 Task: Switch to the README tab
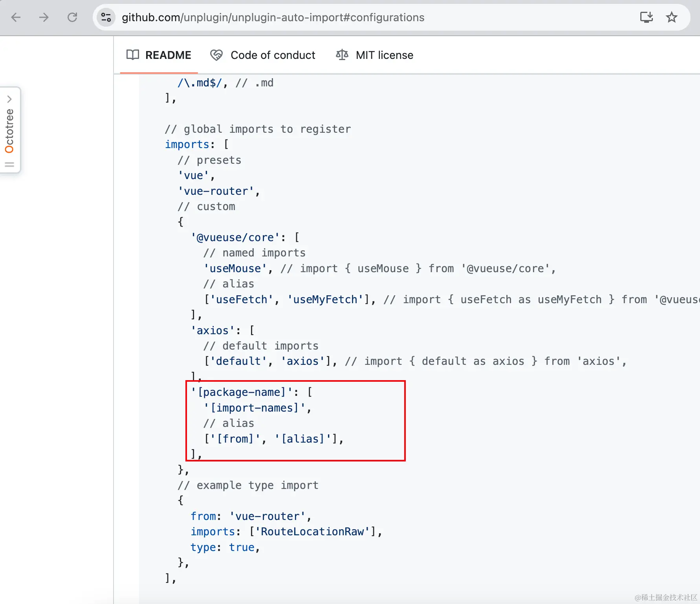159,55
